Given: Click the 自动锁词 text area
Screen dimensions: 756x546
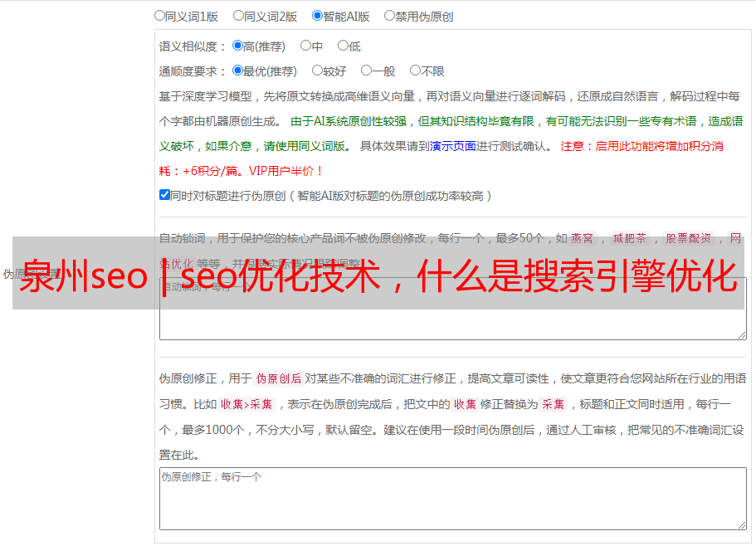Looking at the screenshot, I should [453, 309].
